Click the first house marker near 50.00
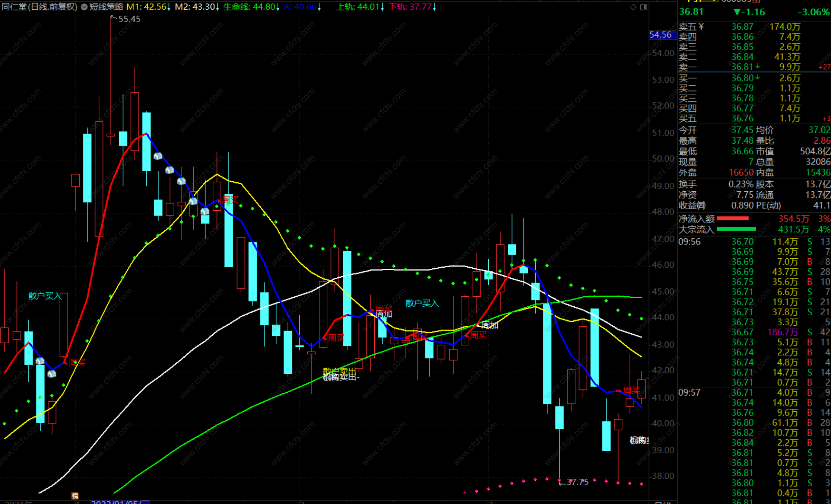The height and width of the screenshot is (504, 831). tap(158, 156)
